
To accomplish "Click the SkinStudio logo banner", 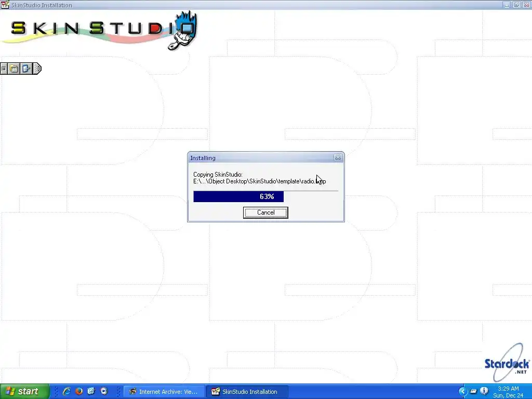I will point(100,31).
